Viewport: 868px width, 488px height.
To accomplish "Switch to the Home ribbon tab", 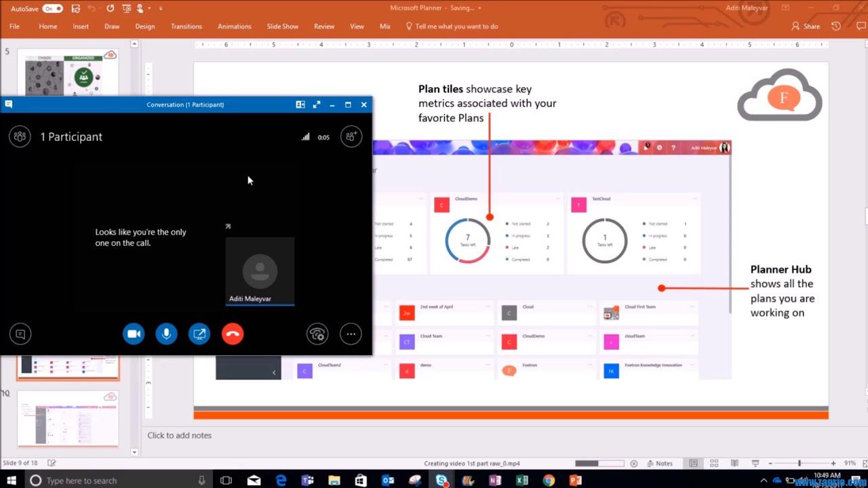I will click(48, 26).
